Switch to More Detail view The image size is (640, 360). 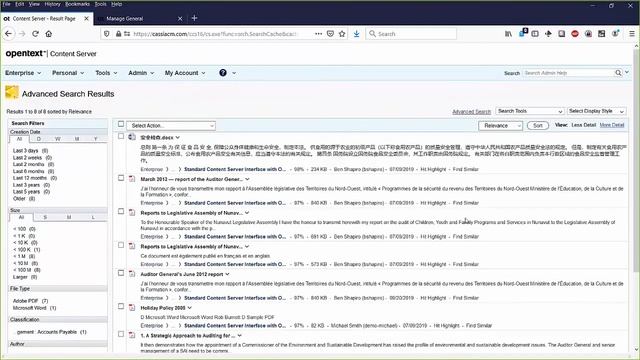point(612,125)
